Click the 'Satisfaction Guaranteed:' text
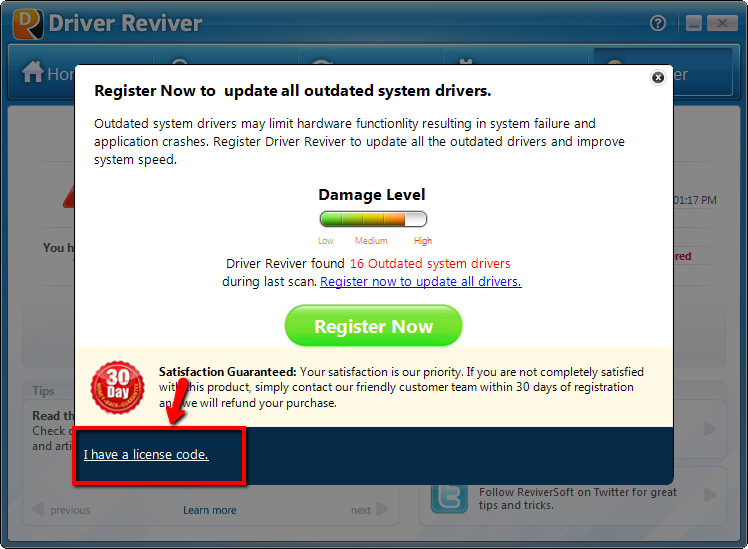The image size is (748, 549). (x=228, y=372)
